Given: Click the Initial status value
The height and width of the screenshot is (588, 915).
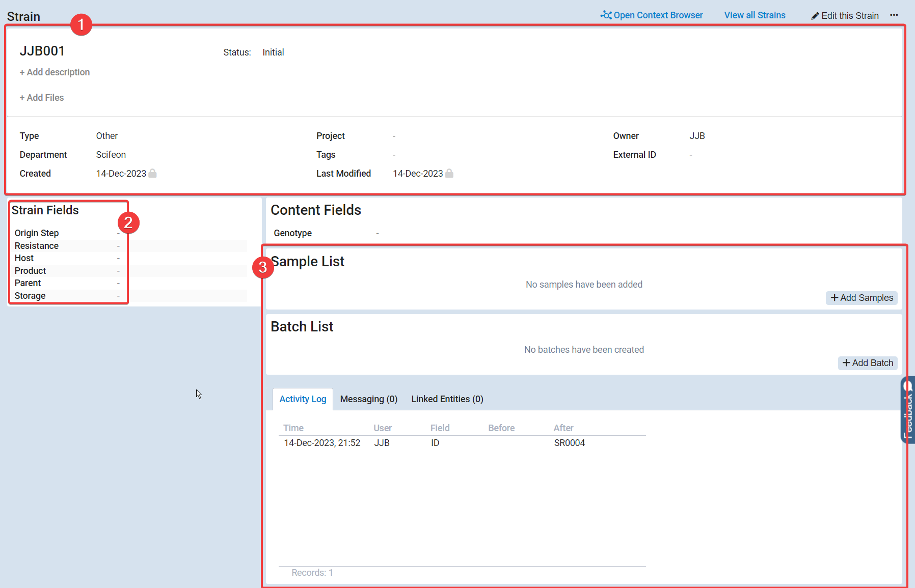Looking at the screenshot, I should 273,52.
